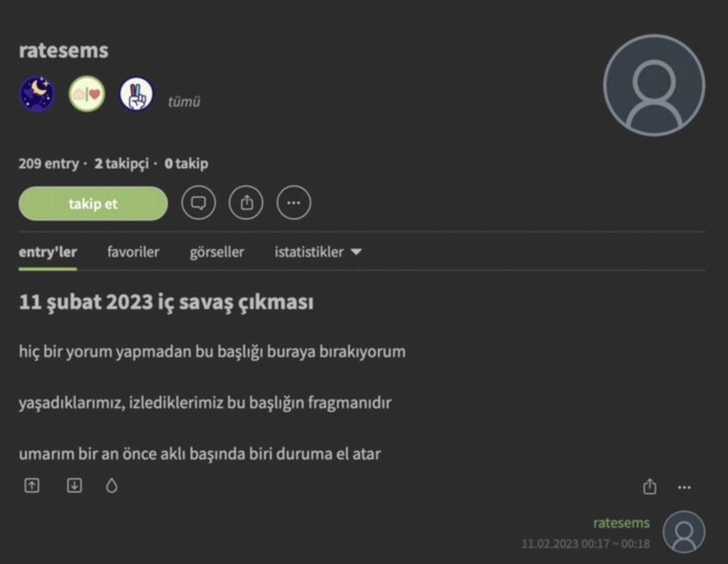Select the entry'ler tab
This screenshot has height=564, width=728.
pyautogui.click(x=48, y=252)
